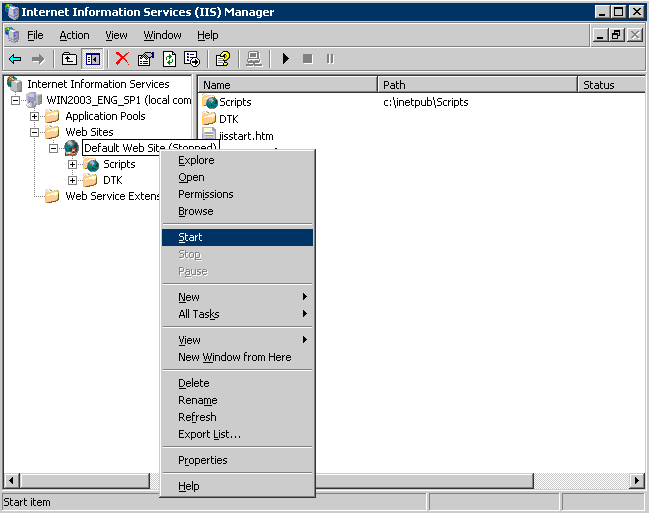Image resolution: width=649 pixels, height=513 pixels.
Task: Open the Properties toolbar icon
Action: (x=146, y=59)
